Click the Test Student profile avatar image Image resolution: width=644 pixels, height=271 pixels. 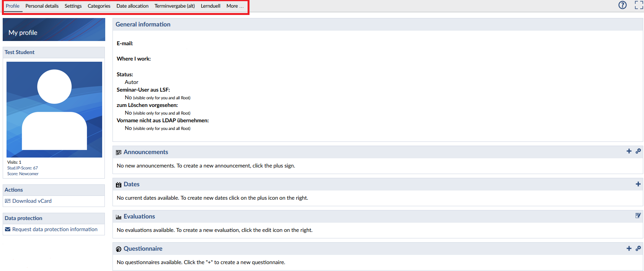[x=54, y=110]
